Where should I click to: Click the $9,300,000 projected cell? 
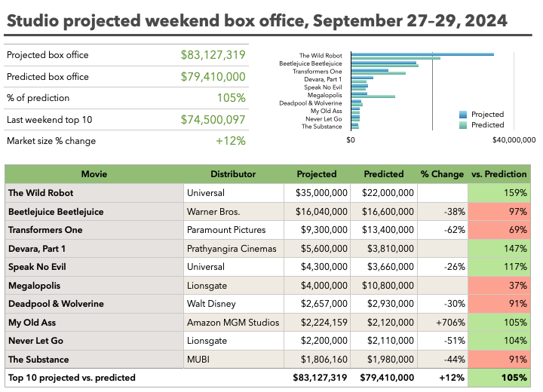[318, 230]
